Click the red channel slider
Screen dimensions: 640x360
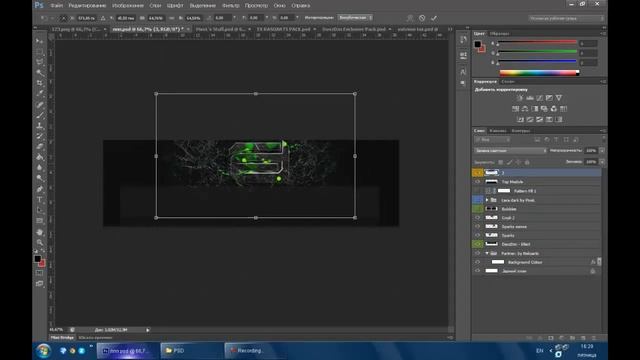click(x=537, y=42)
